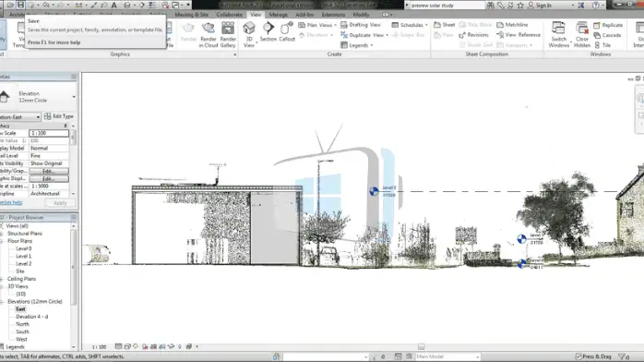Click Edit Type button
The image size is (644, 362).
coord(59,116)
